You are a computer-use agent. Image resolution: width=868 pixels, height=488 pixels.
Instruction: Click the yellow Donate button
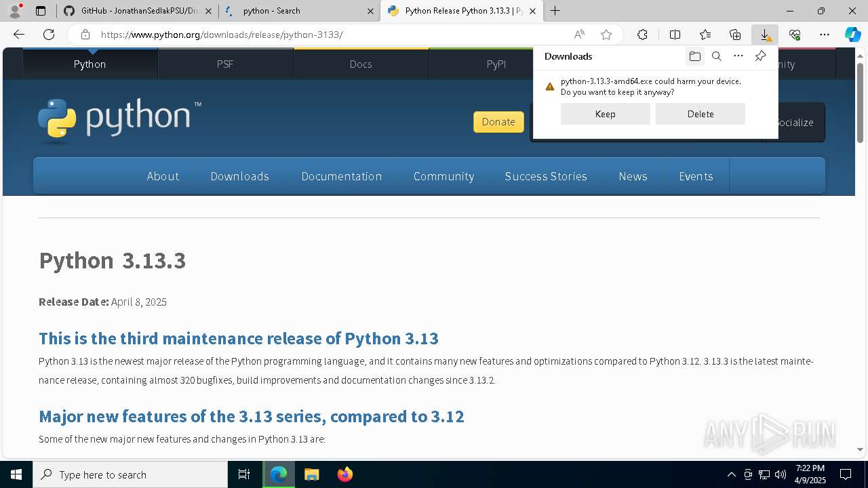point(498,122)
